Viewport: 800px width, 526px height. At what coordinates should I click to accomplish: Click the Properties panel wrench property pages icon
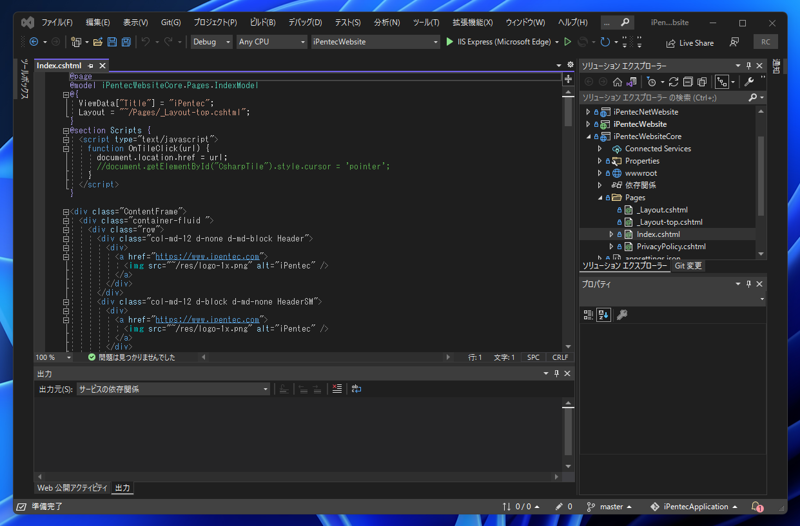(621, 315)
